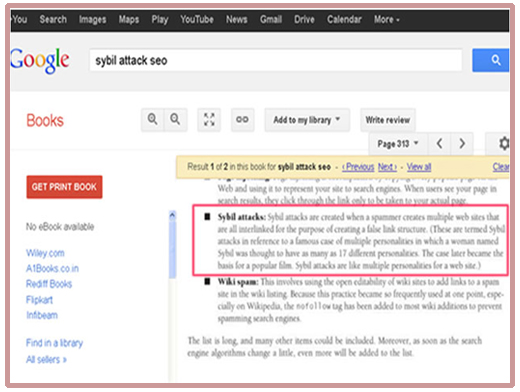Click the Previous result link
The height and width of the screenshot is (392, 520).
pyautogui.click(x=358, y=167)
